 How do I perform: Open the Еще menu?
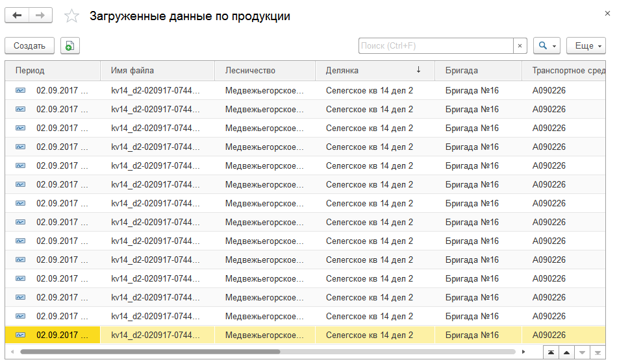(x=586, y=45)
